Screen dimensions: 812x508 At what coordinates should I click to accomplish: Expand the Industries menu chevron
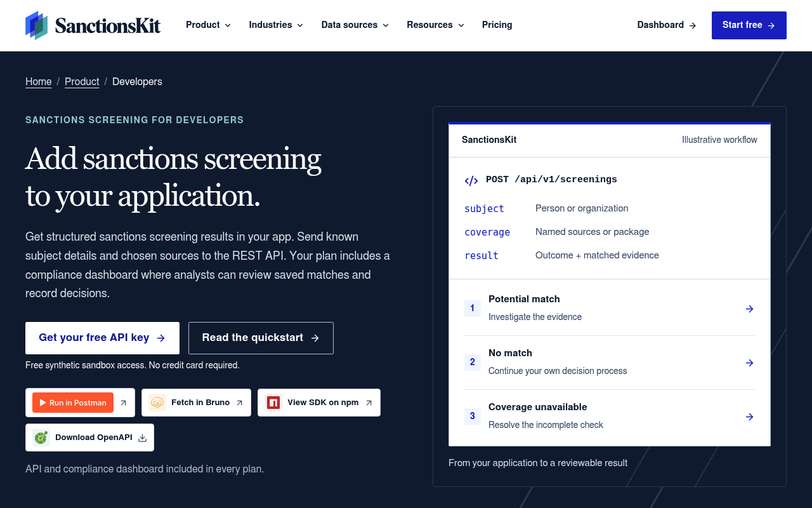[x=300, y=25]
